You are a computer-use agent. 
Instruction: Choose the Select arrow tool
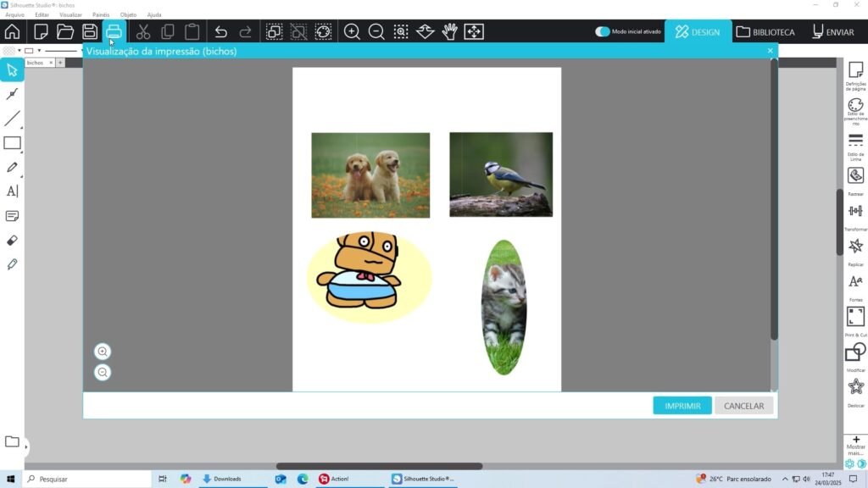pos(12,70)
